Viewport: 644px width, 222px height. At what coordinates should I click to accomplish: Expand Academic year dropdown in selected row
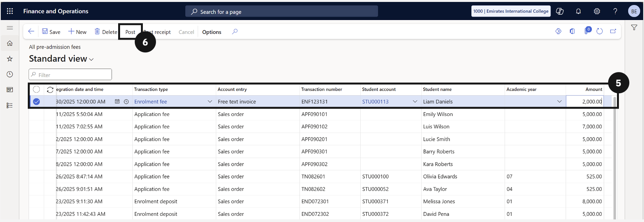point(559,101)
